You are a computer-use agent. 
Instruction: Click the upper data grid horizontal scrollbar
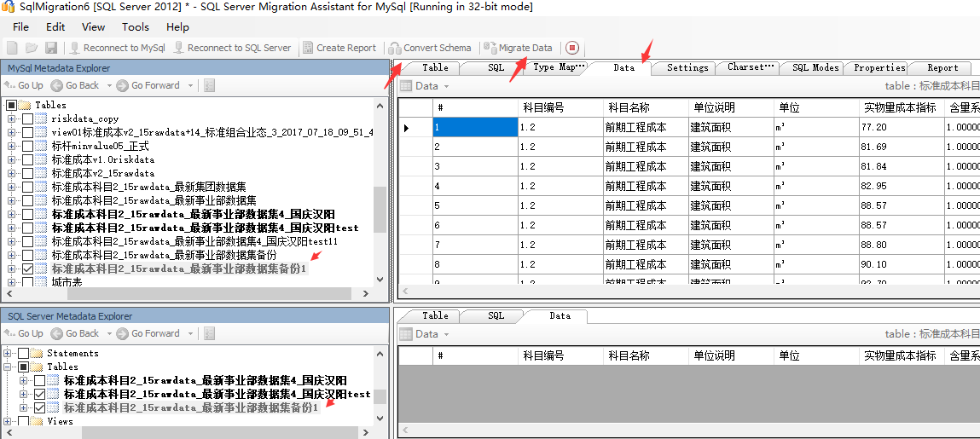coord(688,292)
